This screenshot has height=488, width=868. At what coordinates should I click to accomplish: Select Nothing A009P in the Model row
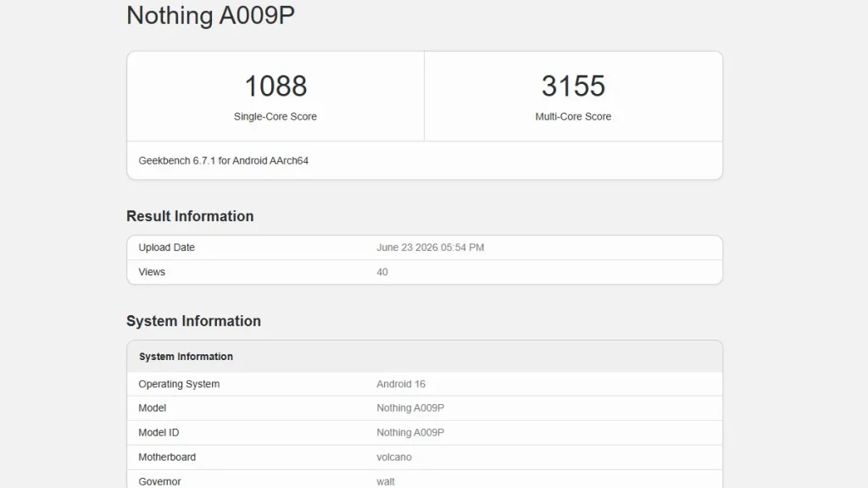[410, 408]
